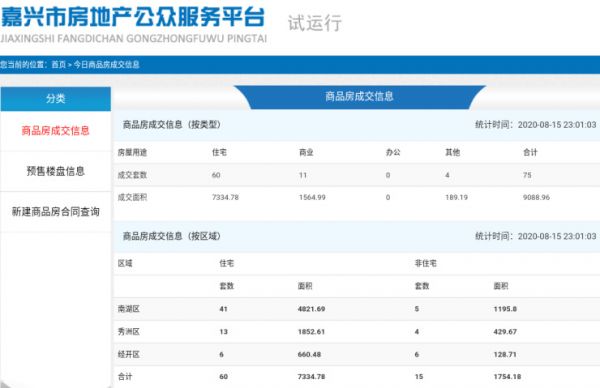Click the 商业 column header
Image resolution: width=600 pixels, height=388 pixels.
(306, 152)
